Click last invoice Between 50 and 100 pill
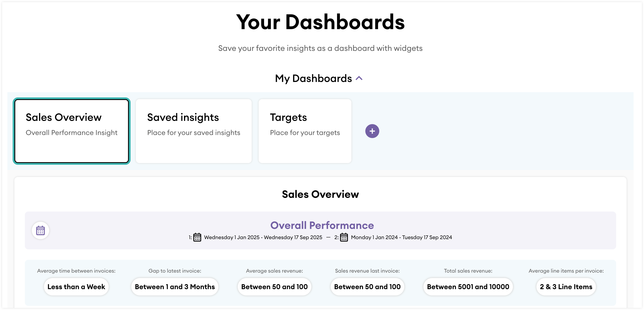The height and width of the screenshot is (310, 644). pyautogui.click(x=367, y=287)
